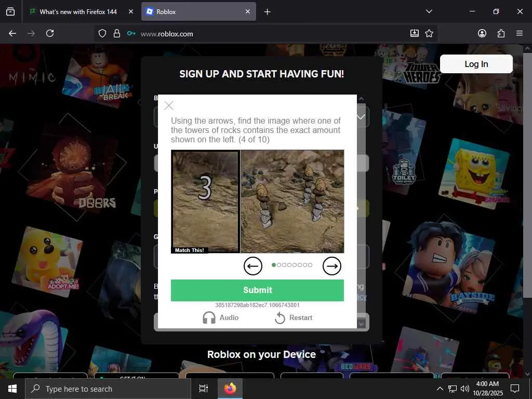Expand the birthday dropdown chevron in signup form
The width and height of the screenshot is (532, 399).
361,117
